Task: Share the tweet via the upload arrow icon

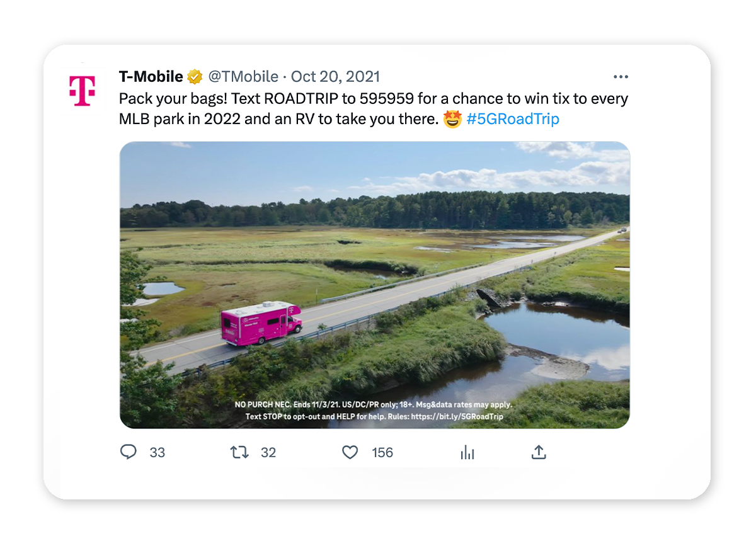Action: [539, 452]
